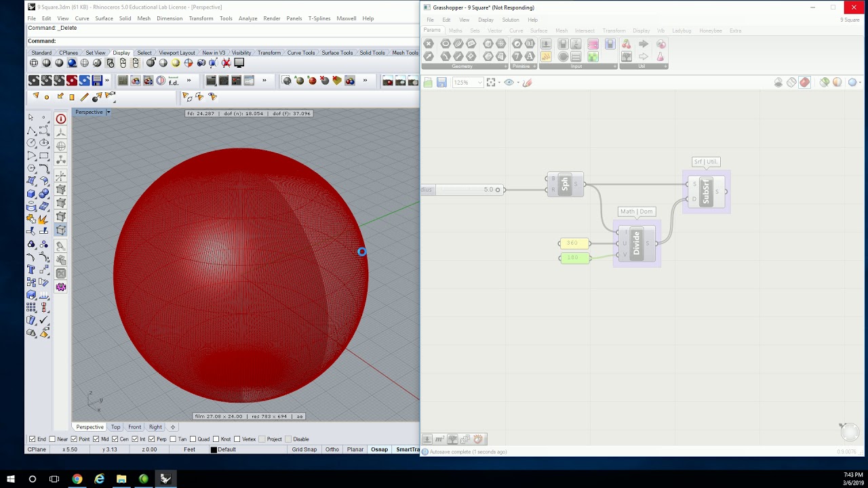Enable the Tan osnap checkbox
The width and height of the screenshot is (868, 488).
[x=173, y=439]
